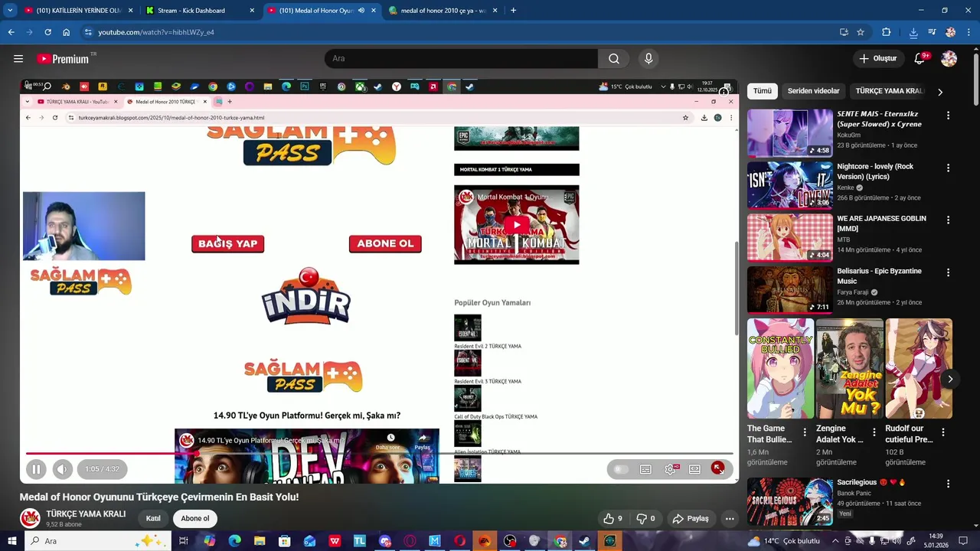
Task: Switch to medal of honor 2010 search tab
Action: 443,11
